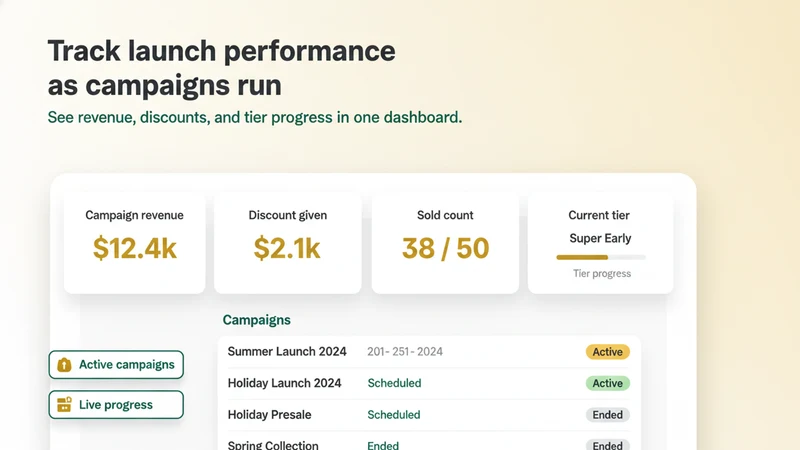
Task: Click the Ended badge for Spring Collection
Action: tap(608, 444)
